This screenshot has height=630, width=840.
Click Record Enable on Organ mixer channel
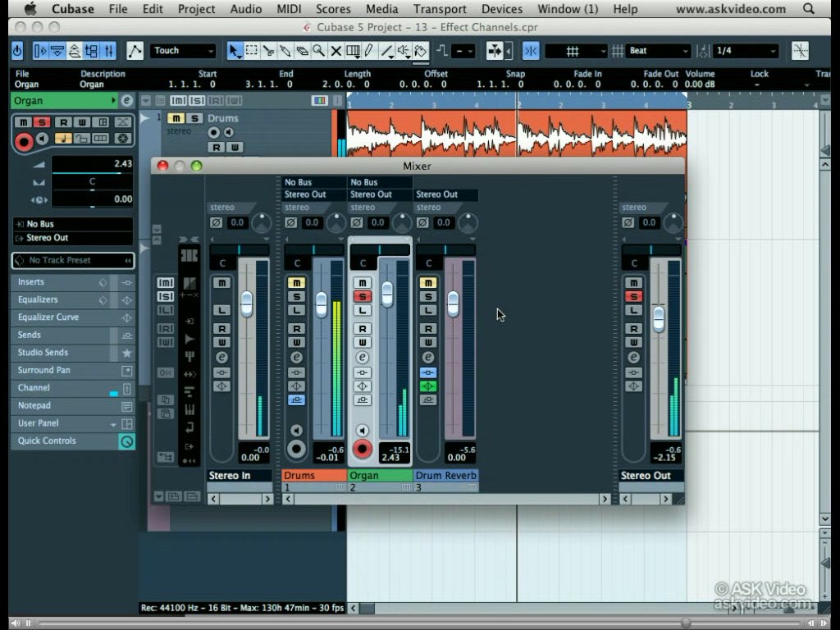(362, 449)
